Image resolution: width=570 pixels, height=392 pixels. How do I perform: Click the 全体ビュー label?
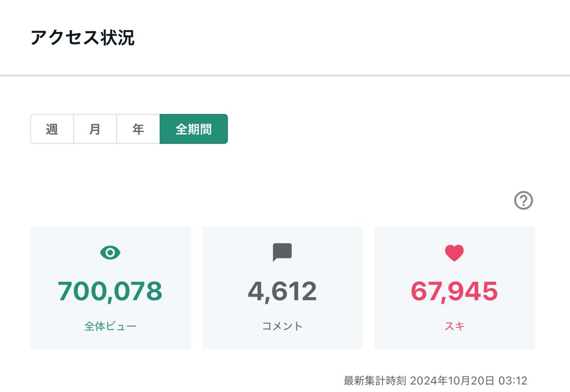[110, 326]
